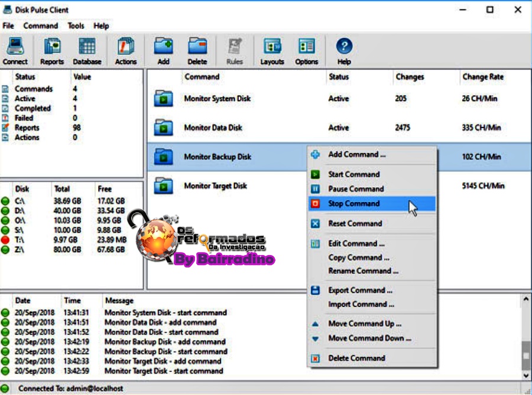Open the Command menu
Image resolution: width=532 pixels, height=395 pixels.
[x=40, y=26]
